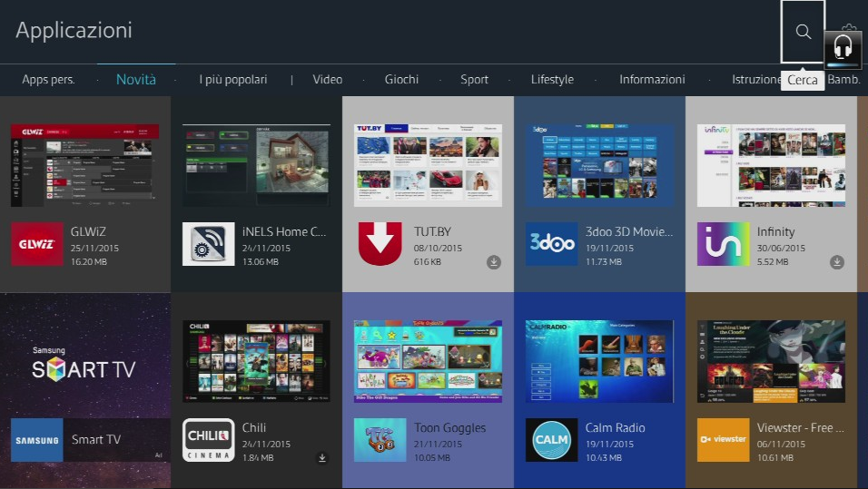Click the Toon Goggles title
This screenshot has width=868, height=489.
(x=449, y=427)
